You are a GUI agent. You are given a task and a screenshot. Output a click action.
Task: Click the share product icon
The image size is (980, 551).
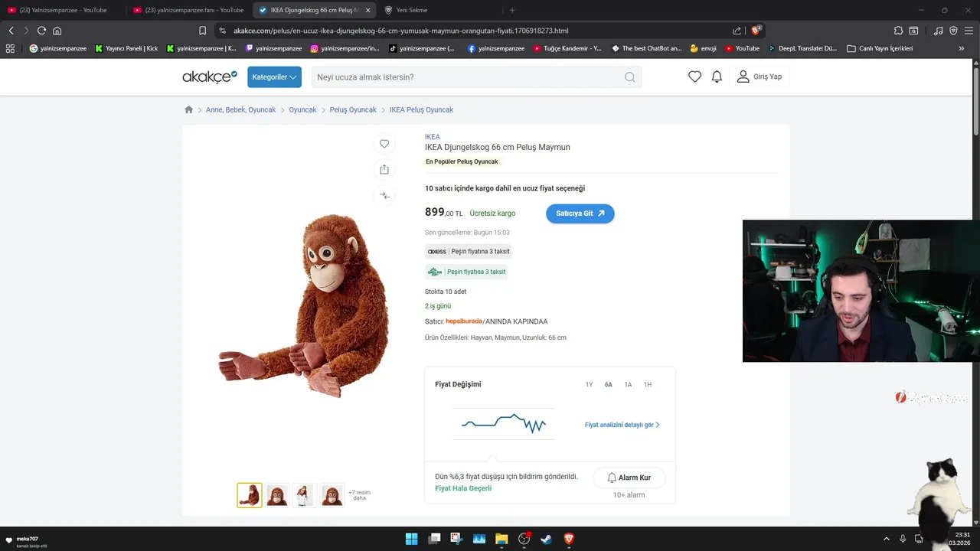384,170
